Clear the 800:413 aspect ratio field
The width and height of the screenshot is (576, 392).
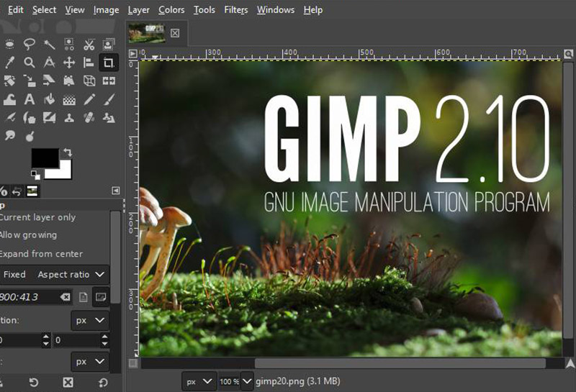click(x=66, y=297)
